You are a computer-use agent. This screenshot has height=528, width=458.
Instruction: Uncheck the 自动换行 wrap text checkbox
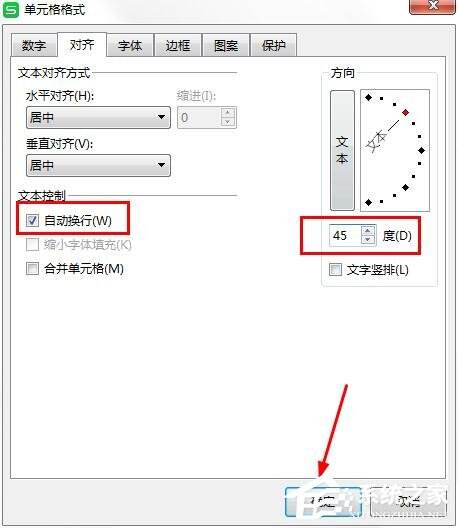[x=32, y=221]
